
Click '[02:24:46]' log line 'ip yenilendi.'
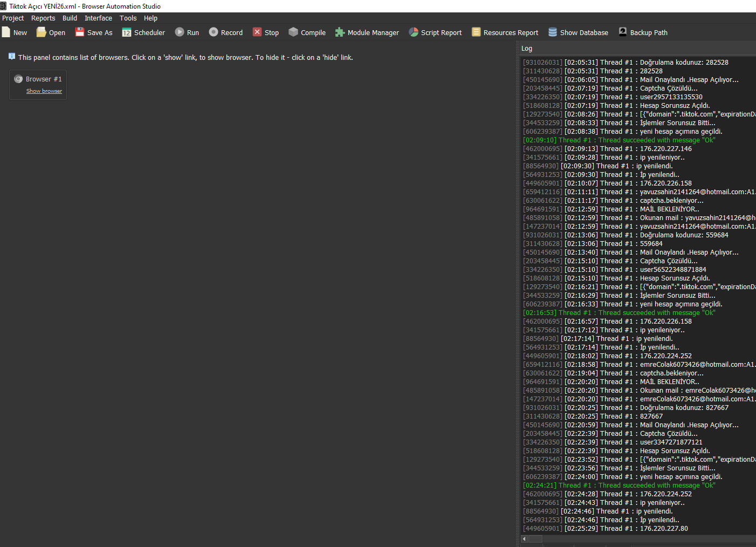(x=598, y=511)
